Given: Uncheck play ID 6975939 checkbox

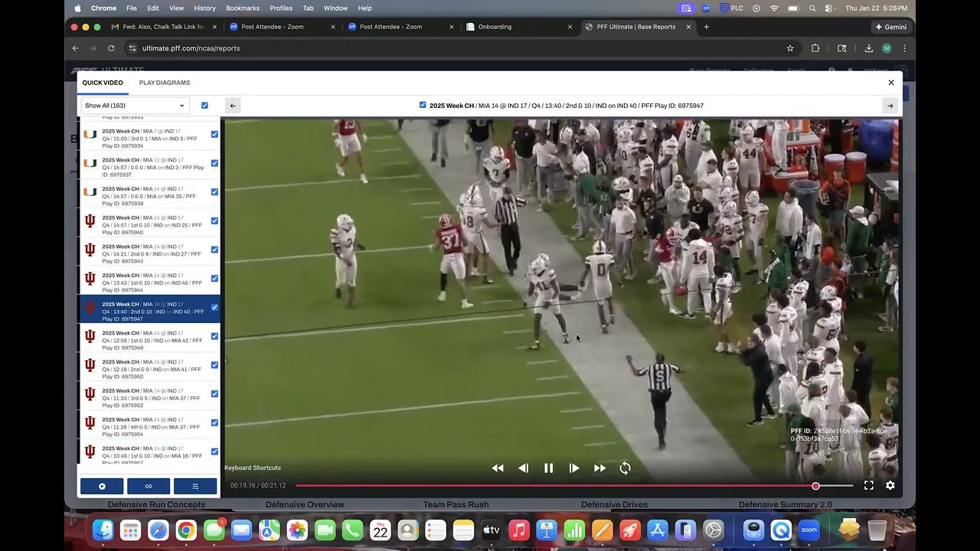Looking at the screenshot, I should (x=214, y=192).
